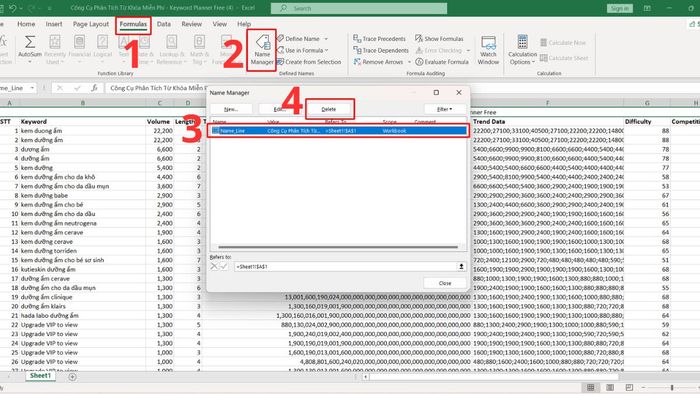
Task: Click Calculate Sheet
Action: (564, 58)
